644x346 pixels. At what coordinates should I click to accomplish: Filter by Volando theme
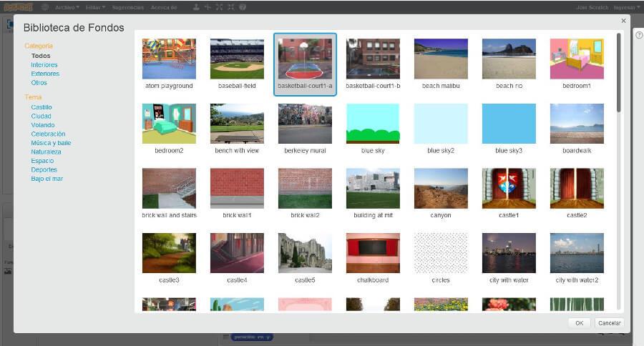coord(43,125)
